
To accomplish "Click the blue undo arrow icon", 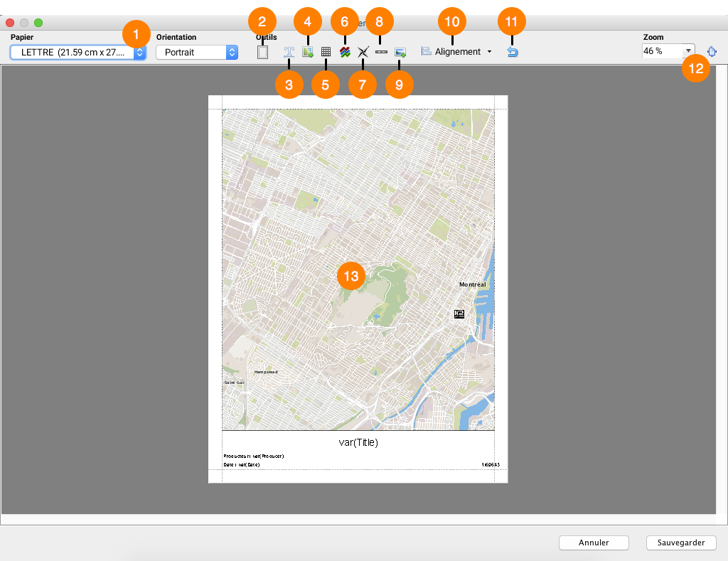I will [x=512, y=52].
